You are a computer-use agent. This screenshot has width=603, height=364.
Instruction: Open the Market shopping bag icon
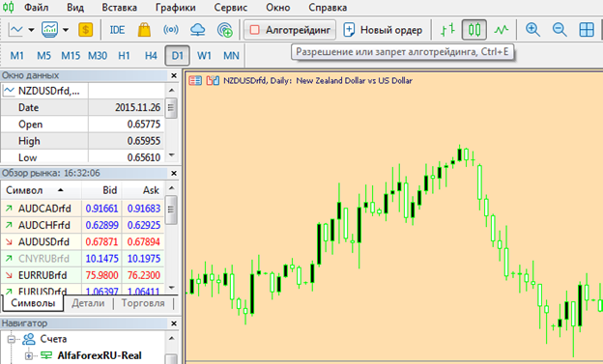[x=144, y=30]
